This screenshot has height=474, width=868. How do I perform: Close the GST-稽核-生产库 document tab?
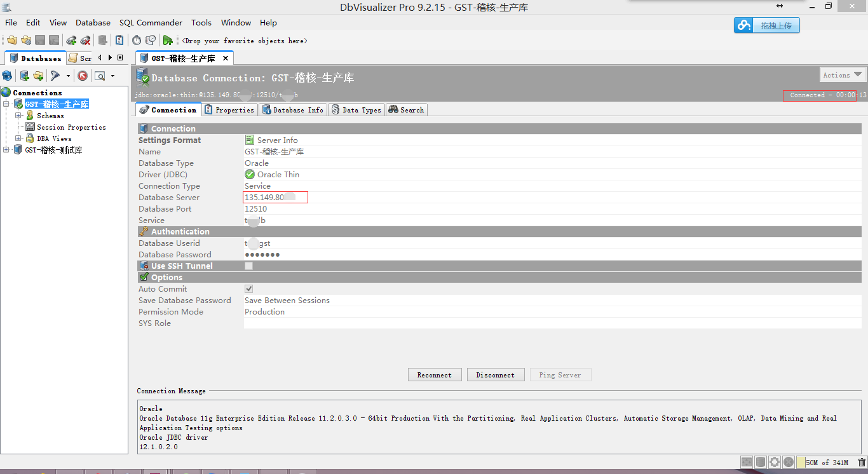click(225, 58)
